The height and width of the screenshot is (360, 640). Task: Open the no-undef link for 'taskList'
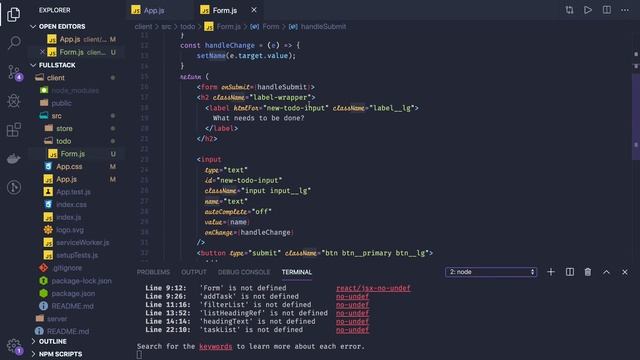[352, 330]
